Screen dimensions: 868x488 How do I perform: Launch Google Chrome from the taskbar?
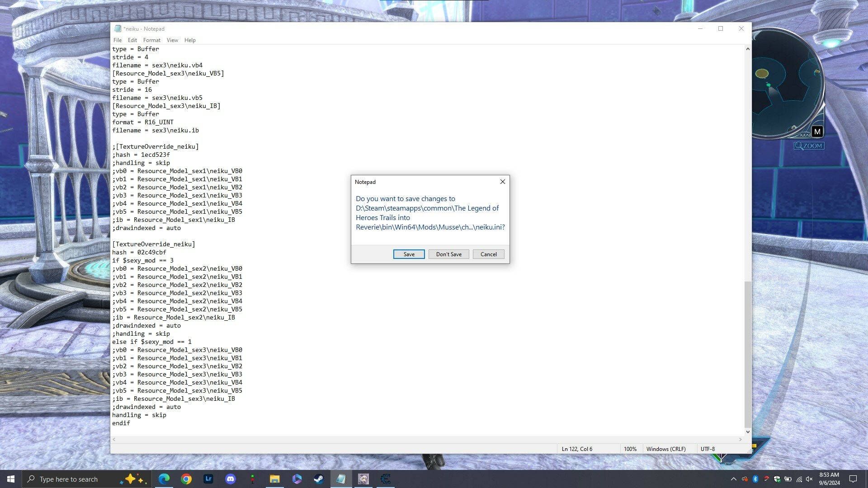[186, 479]
